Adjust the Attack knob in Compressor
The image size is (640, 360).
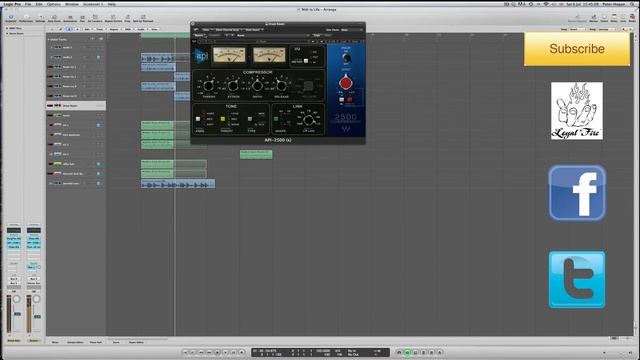click(233, 86)
